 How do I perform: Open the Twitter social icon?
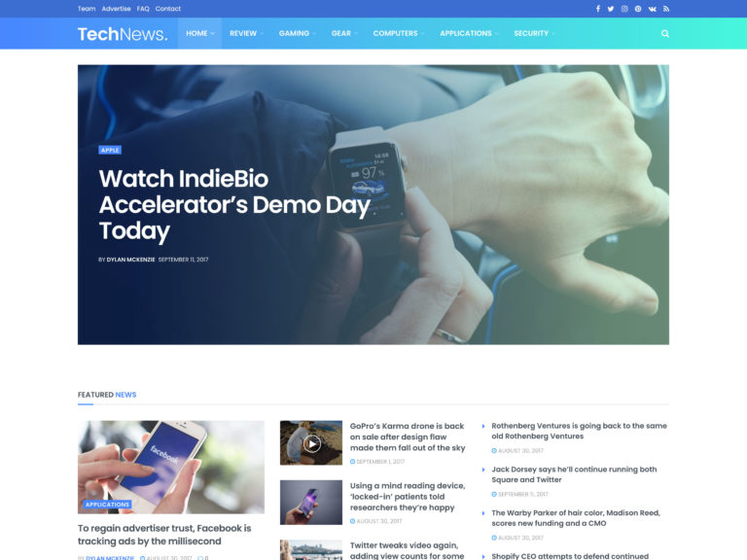pyautogui.click(x=611, y=9)
